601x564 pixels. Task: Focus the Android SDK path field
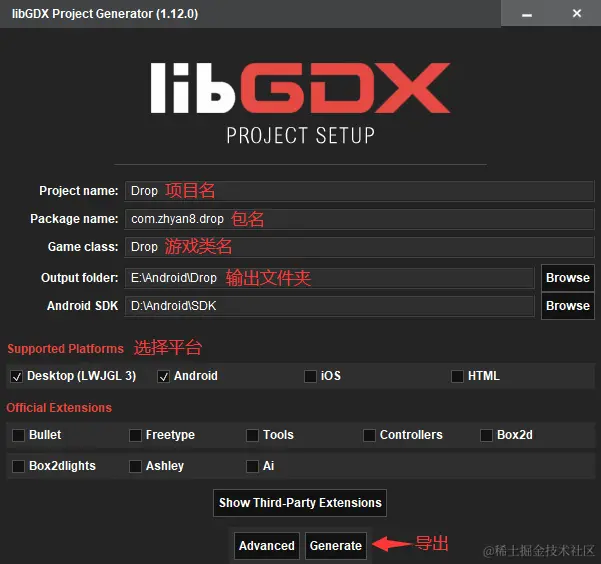(x=329, y=306)
